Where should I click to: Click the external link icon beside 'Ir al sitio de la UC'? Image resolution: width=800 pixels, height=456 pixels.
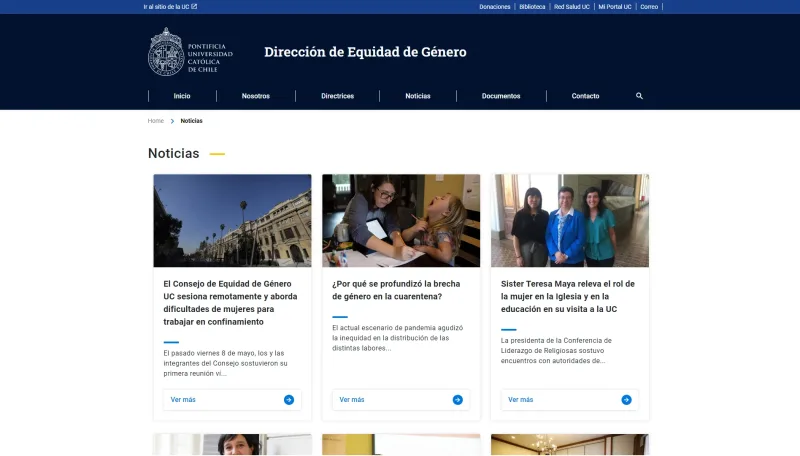[194, 7]
